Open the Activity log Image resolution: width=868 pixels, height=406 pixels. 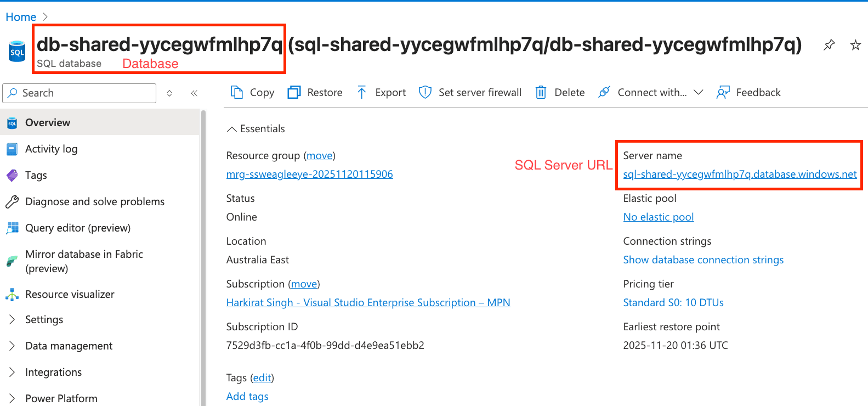coord(50,149)
